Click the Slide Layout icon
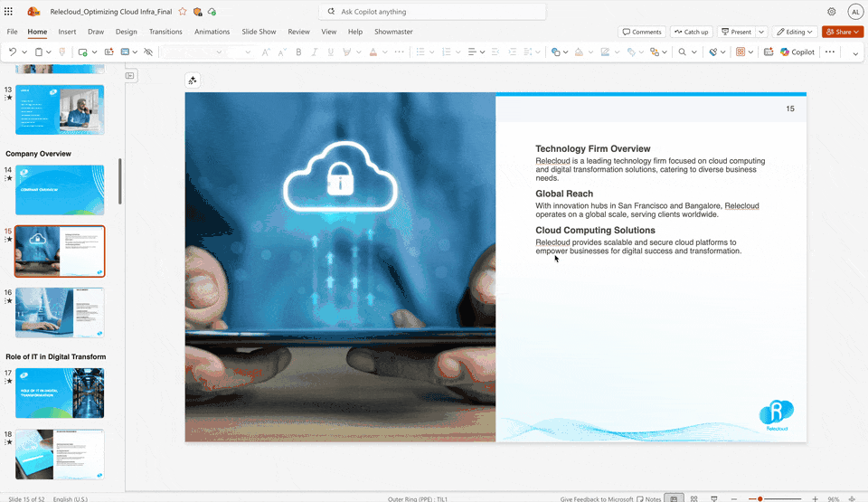 (x=125, y=52)
